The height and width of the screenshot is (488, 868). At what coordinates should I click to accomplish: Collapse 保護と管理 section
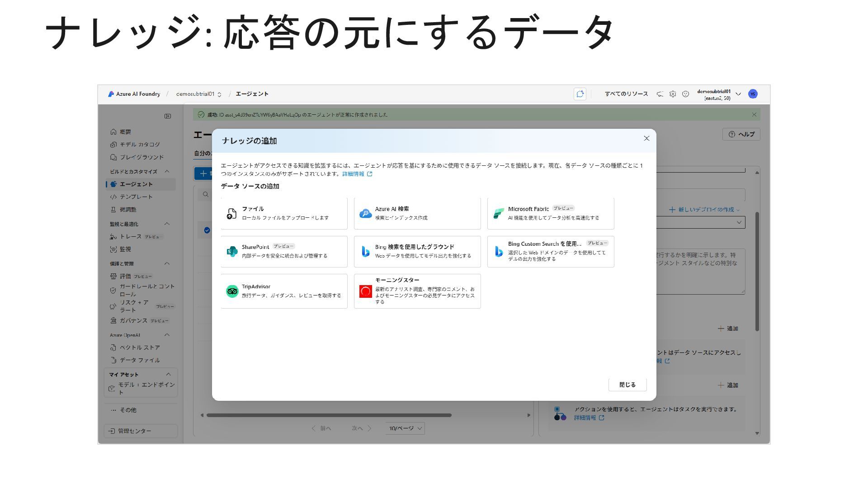pos(167,263)
